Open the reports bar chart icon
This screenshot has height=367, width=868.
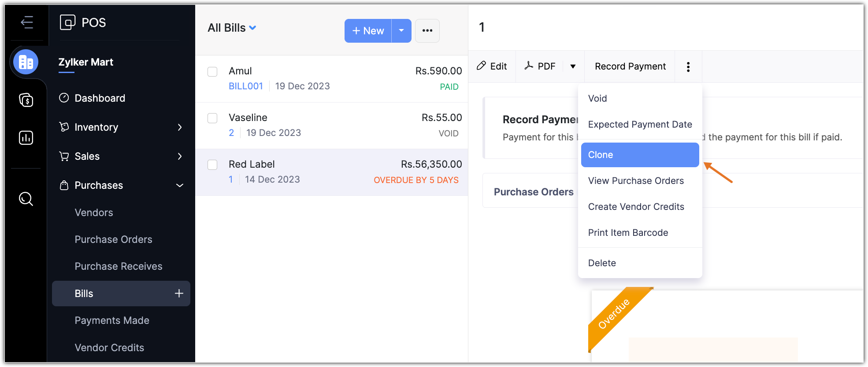(x=26, y=138)
